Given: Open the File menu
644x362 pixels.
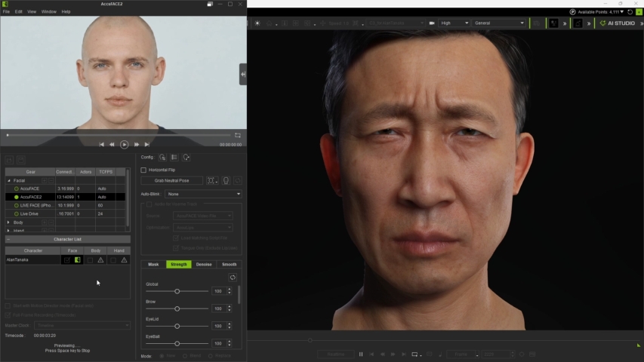Looking at the screenshot, I should click(x=6, y=12).
